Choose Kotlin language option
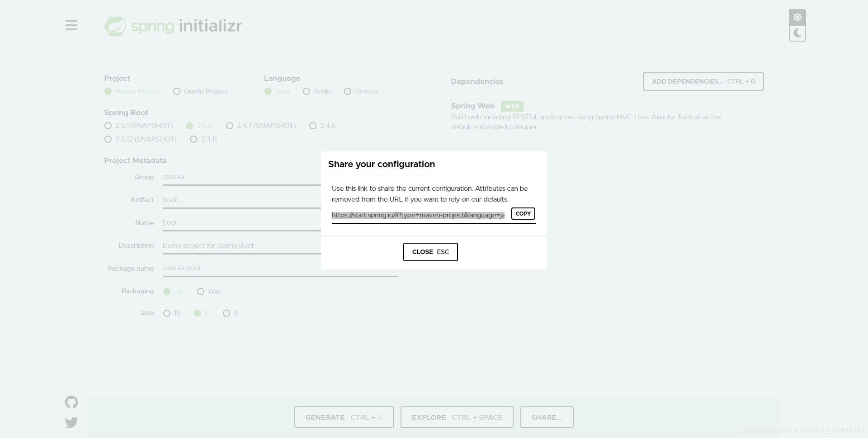 317,91
